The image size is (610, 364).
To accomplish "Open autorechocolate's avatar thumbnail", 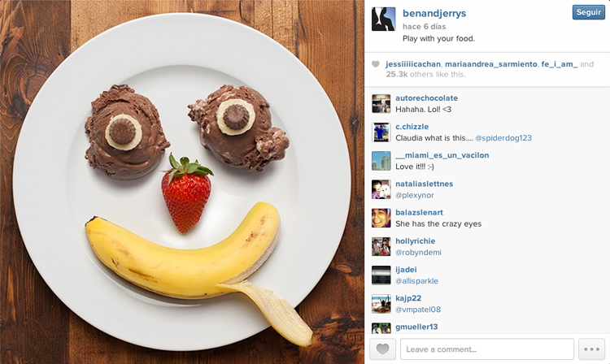I will point(381,104).
